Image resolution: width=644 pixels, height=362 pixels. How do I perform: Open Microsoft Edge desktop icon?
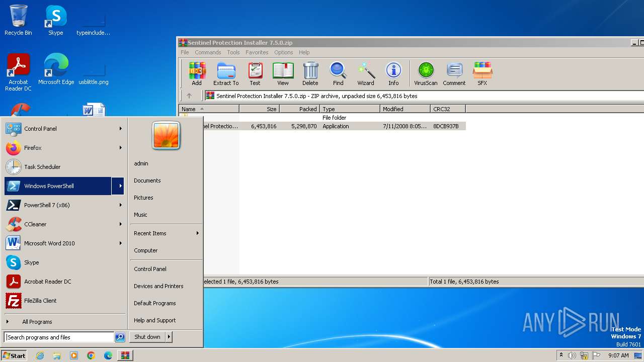pyautogui.click(x=56, y=69)
